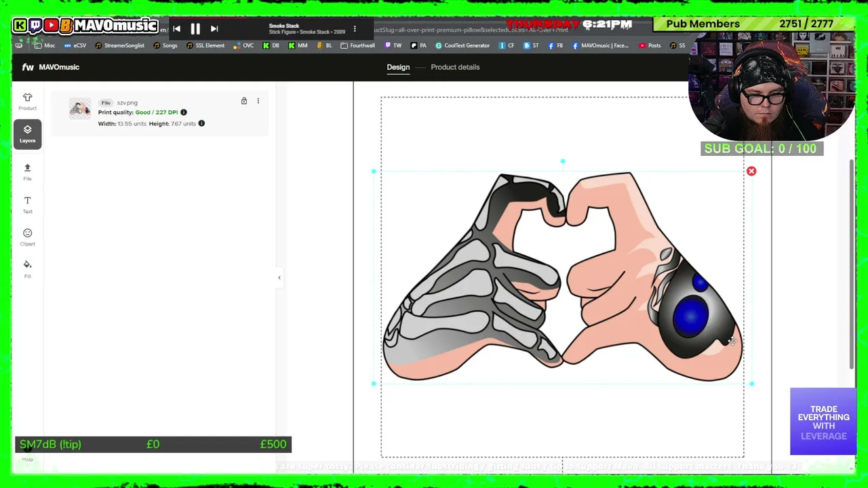Pause the Smoke Stack song
Image resolution: width=868 pixels, height=488 pixels.
(195, 28)
